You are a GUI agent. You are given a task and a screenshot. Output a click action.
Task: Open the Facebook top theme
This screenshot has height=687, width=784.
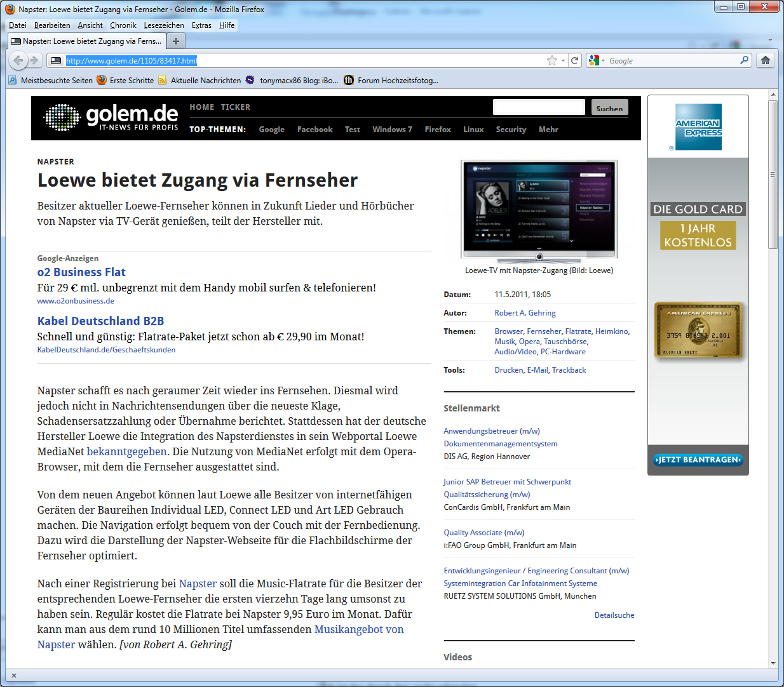click(315, 129)
